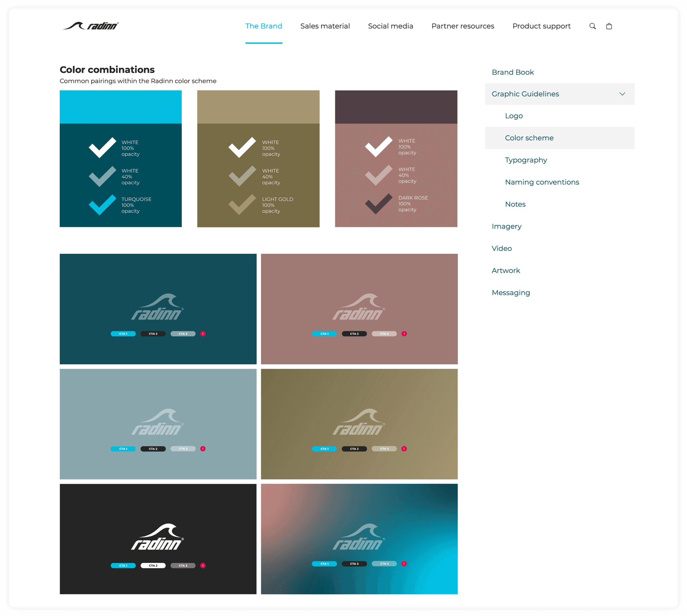Click the Radinn logo in header

coord(91,26)
